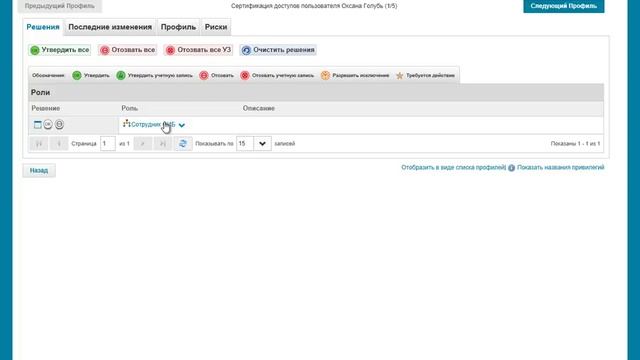Click Отозвать учетную запись legend icon

[244, 76]
